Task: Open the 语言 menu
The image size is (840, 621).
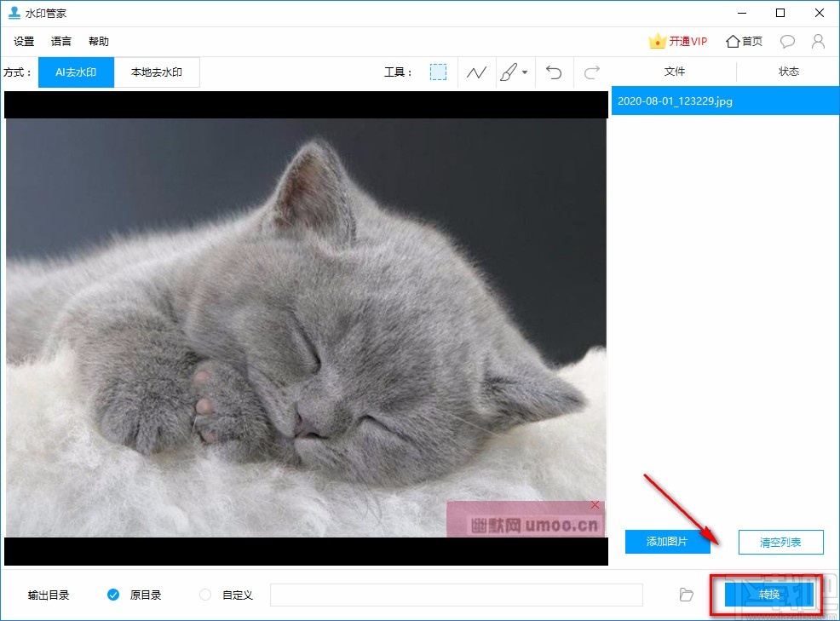Action: 61,41
